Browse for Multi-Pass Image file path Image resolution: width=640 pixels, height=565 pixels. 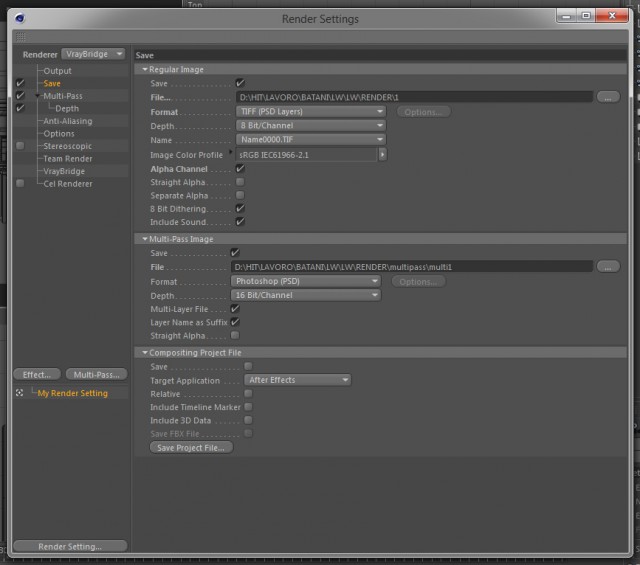(x=608, y=267)
